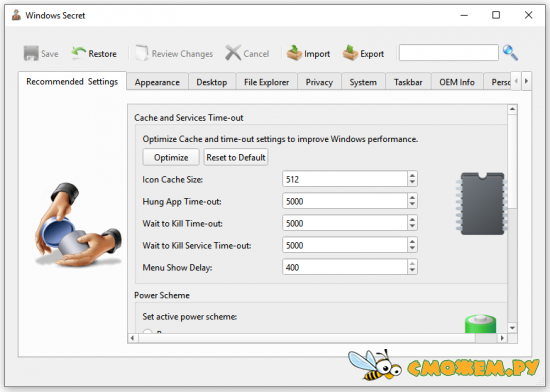
Task: Click the Review Changes document icon
Action: click(x=142, y=53)
